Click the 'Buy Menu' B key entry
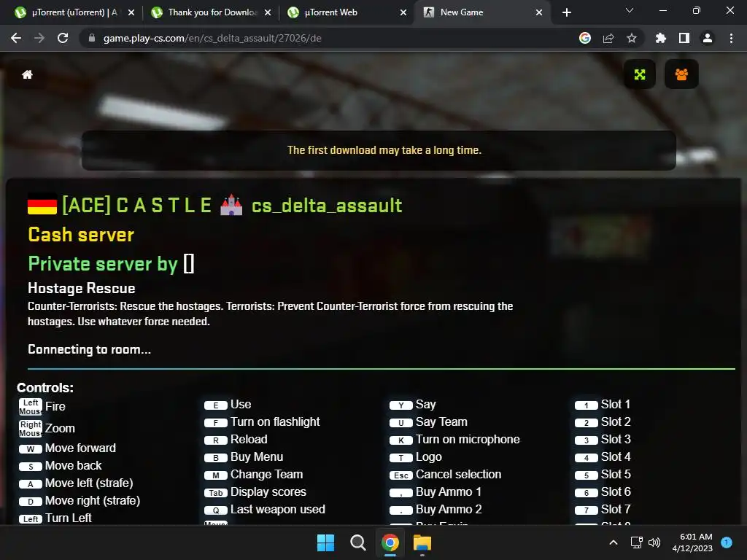Image resolution: width=747 pixels, height=560 pixels. click(244, 457)
